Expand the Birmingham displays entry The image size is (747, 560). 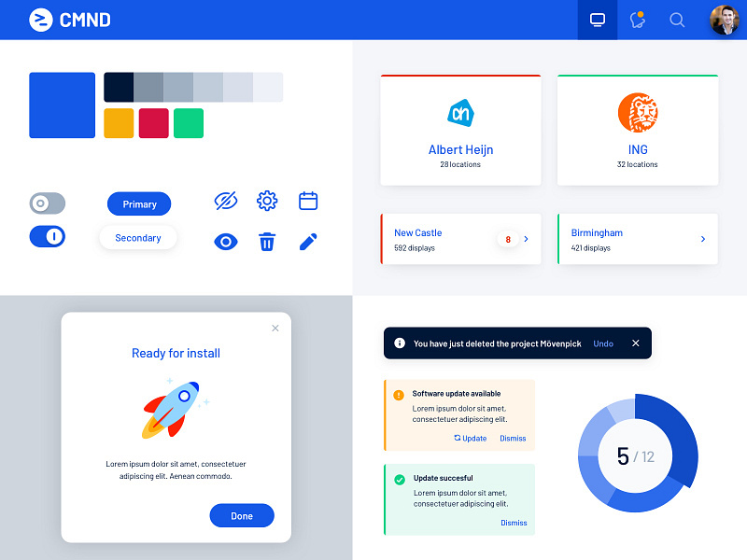point(703,239)
